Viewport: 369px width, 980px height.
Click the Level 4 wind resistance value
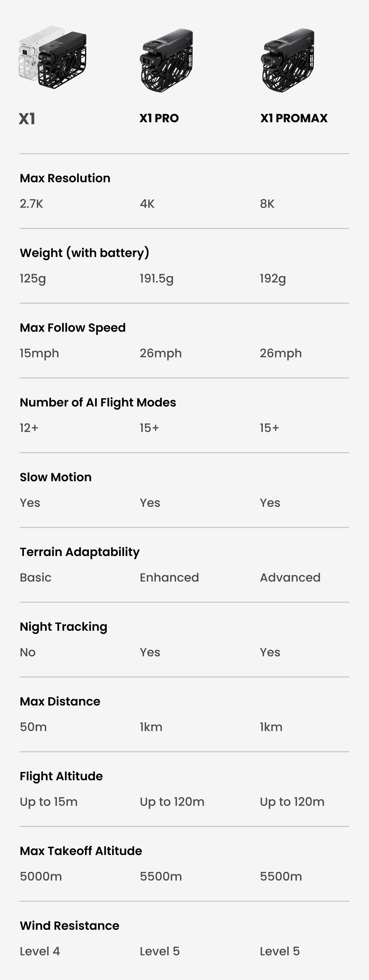click(x=40, y=951)
